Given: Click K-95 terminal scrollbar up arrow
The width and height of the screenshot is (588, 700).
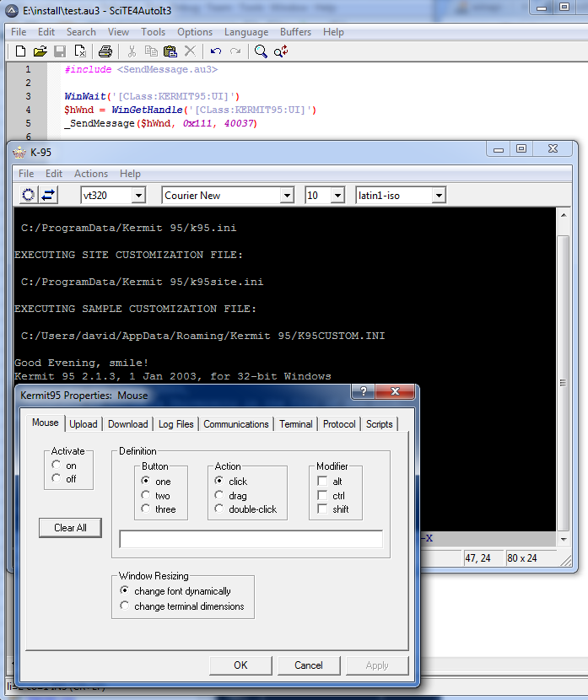Looking at the screenshot, I should 564,215.
